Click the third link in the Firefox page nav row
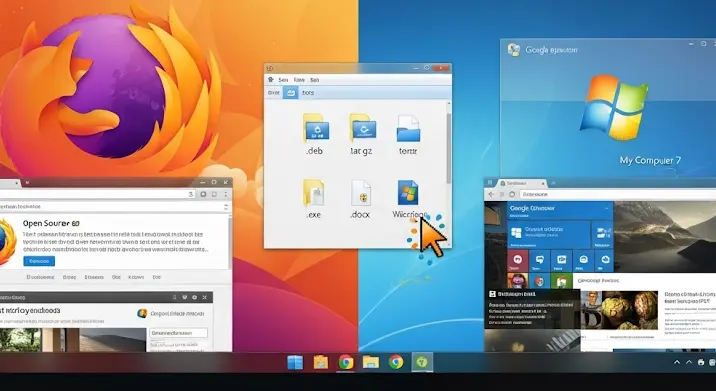 [x=95, y=277]
